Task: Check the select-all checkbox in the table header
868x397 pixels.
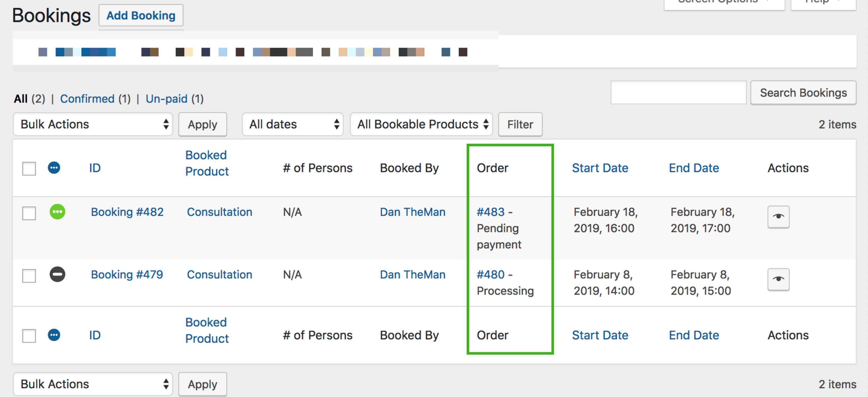Action: (29, 169)
